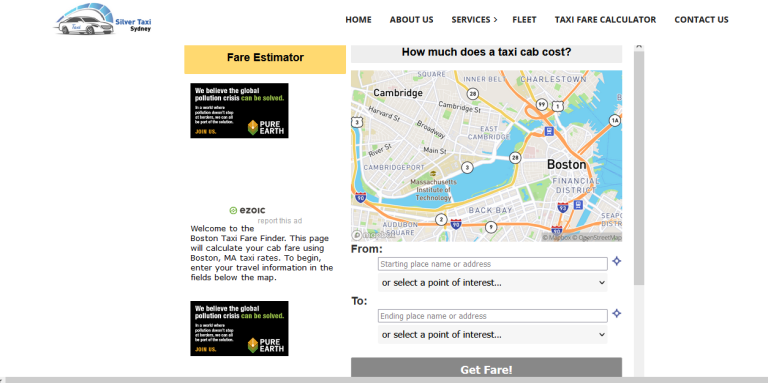Viewport: 768px width, 383px height.
Task: Click the I-90 shield near Back Bay
Action: (x=456, y=224)
